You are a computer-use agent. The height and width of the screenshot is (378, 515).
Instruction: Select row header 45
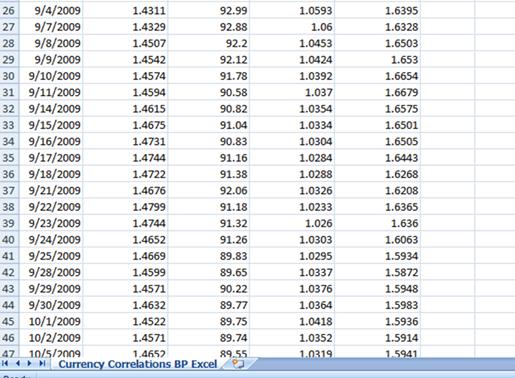pos(9,321)
